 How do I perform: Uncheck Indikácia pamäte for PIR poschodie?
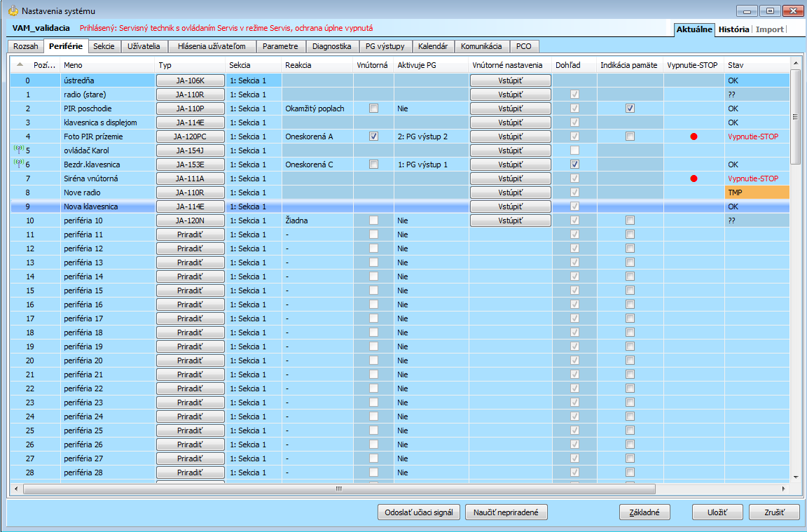pos(630,108)
